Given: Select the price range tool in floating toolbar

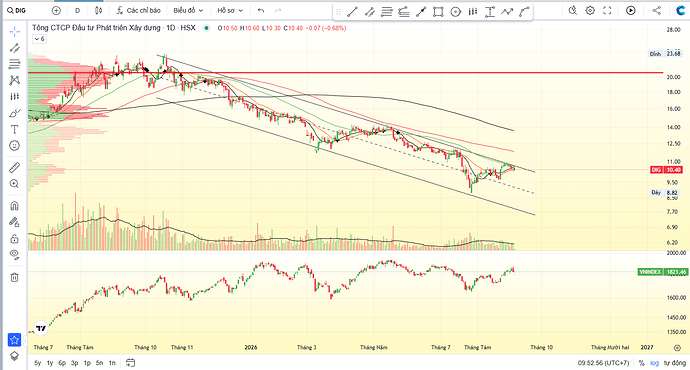Looking at the screenshot, I should tap(490, 12).
